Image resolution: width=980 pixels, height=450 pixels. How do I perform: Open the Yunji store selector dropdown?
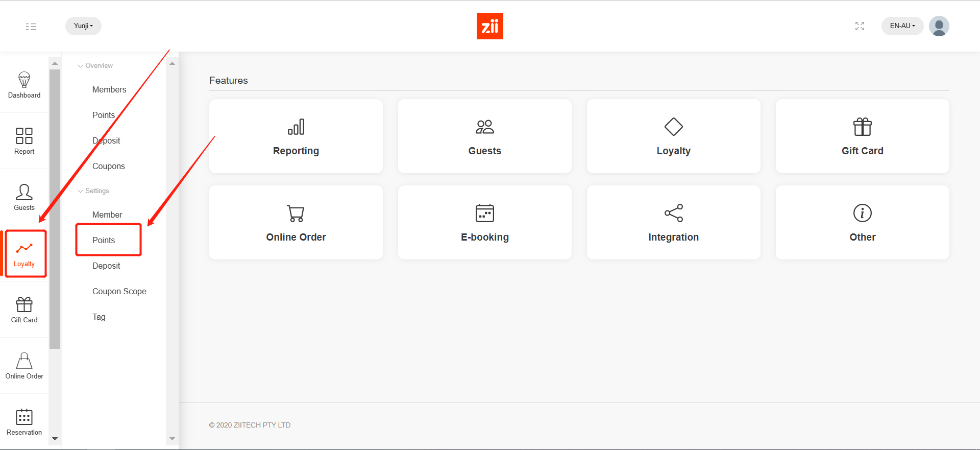point(83,26)
